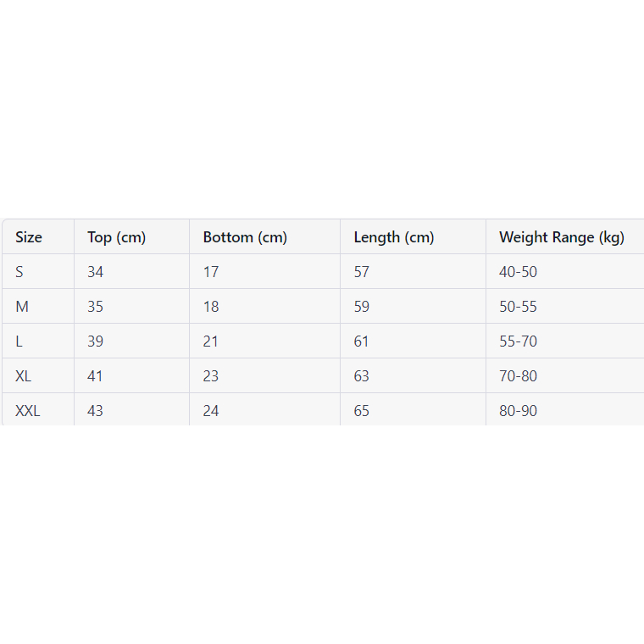Viewport: 644px width, 644px height.
Task: Click the 55-70 weight range cell
Action: pyautogui.click(x=518, y=341)
